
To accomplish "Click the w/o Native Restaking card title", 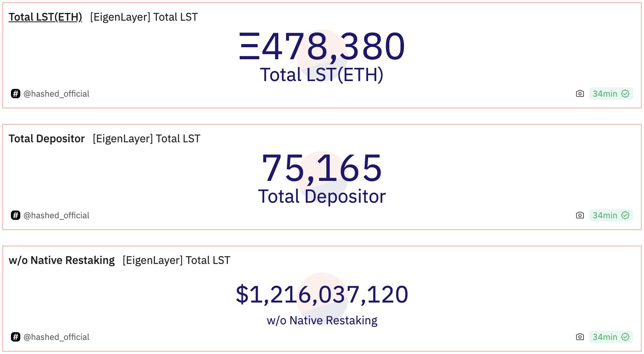I will 61,260.
